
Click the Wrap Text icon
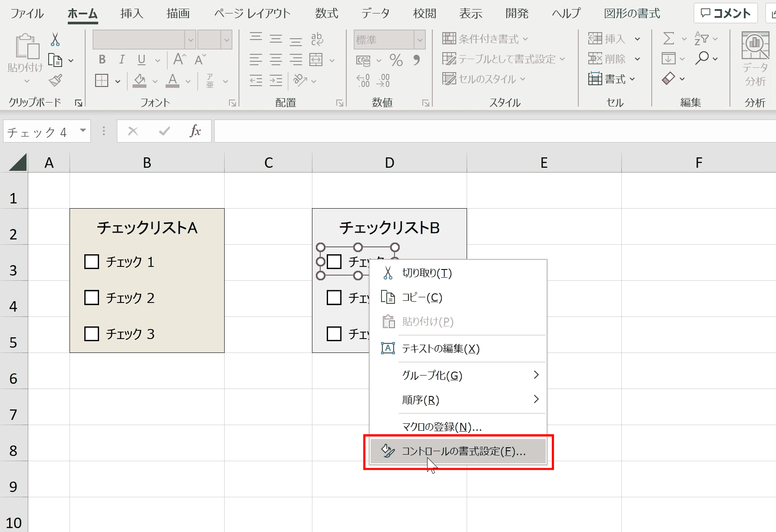click(317, 39)
